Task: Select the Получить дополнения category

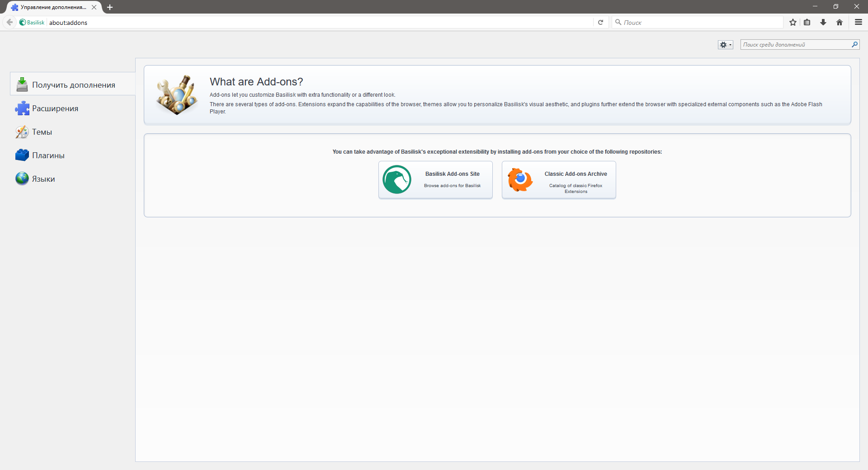Action: pos(73,85)
